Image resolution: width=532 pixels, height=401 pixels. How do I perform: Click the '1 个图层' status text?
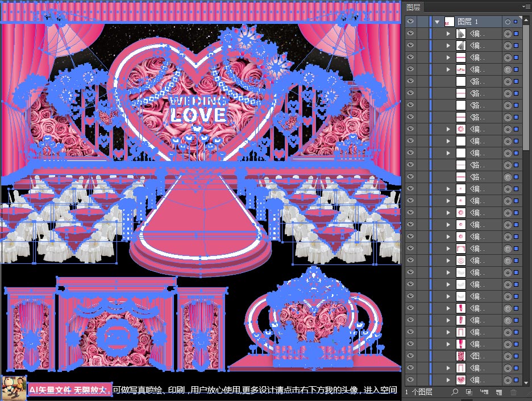pyautogui.click(x=419, y=392)
